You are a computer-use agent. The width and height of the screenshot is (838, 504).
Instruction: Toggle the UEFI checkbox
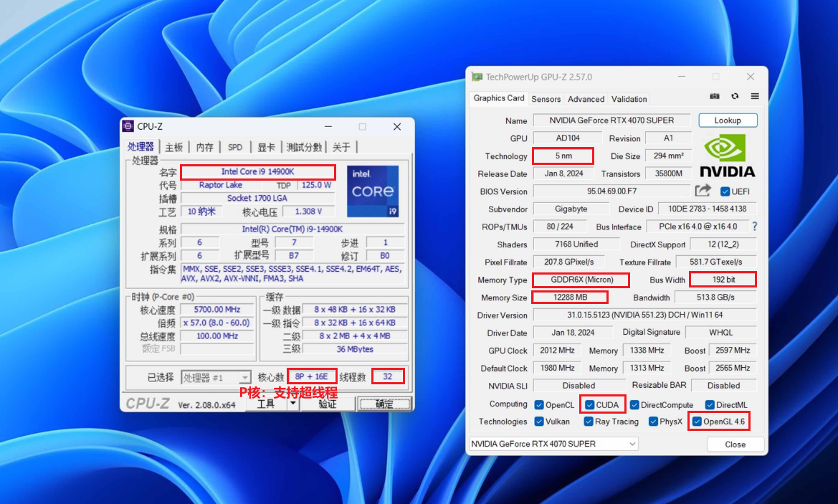[725, 191]
